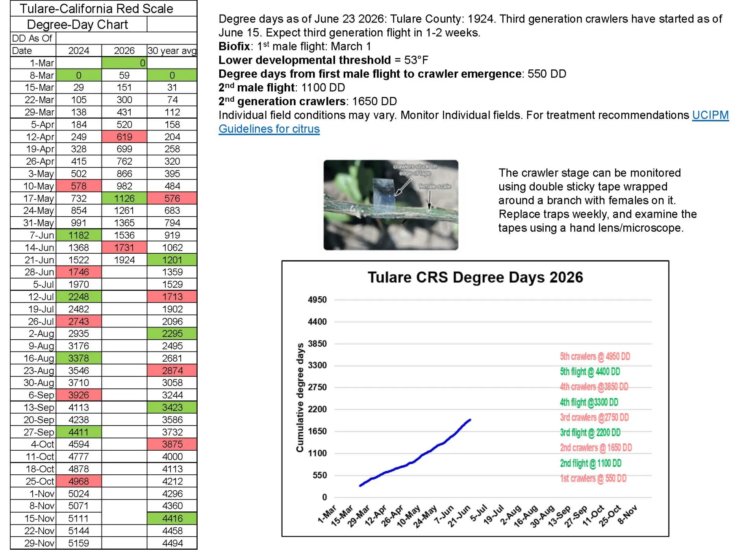Select the red 578 cell for 10-May
This screenshot has width=756, height=550.
[79, 186]
